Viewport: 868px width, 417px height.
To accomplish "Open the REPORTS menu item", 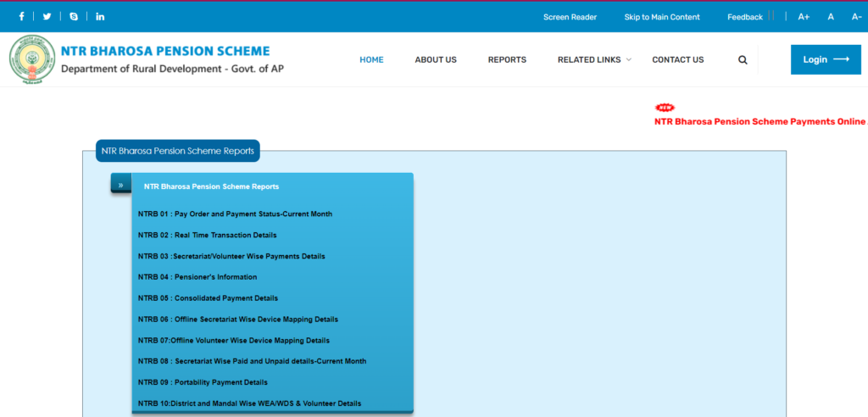I will (507, 60).
